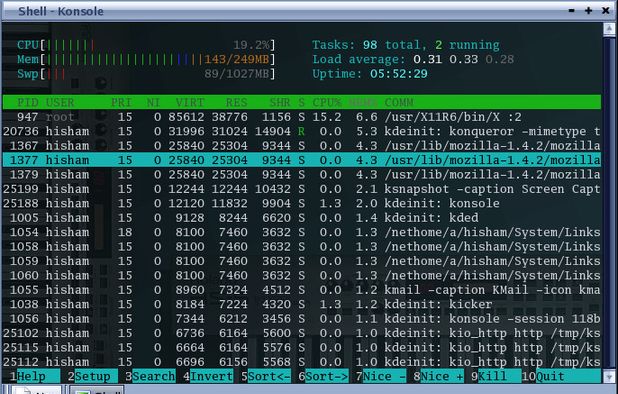Select process 1054 nethome Links row
The width and height of the screenshot is (618, 394).
(302, 232)
